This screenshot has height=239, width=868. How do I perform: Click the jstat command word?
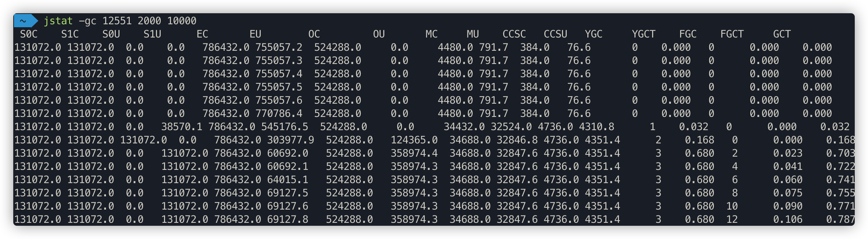click(x=58, y=21)
